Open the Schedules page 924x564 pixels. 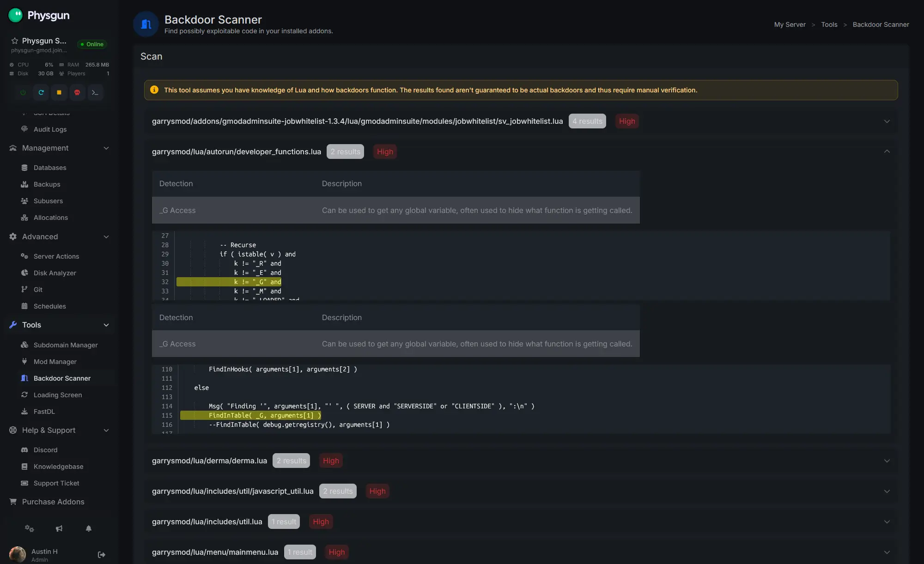[50, 306]
